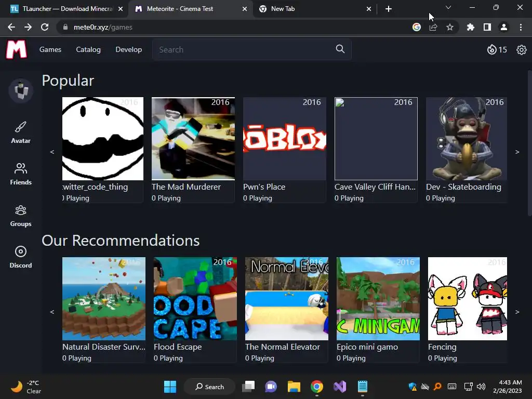Screen dimensions: 532x399
Task: View site information lock icon
Action: point(65,27)
